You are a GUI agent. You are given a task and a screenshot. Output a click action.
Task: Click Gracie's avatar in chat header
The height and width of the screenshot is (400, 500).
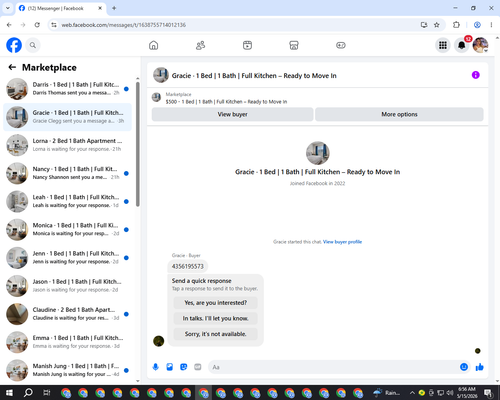tap(161, 75)
